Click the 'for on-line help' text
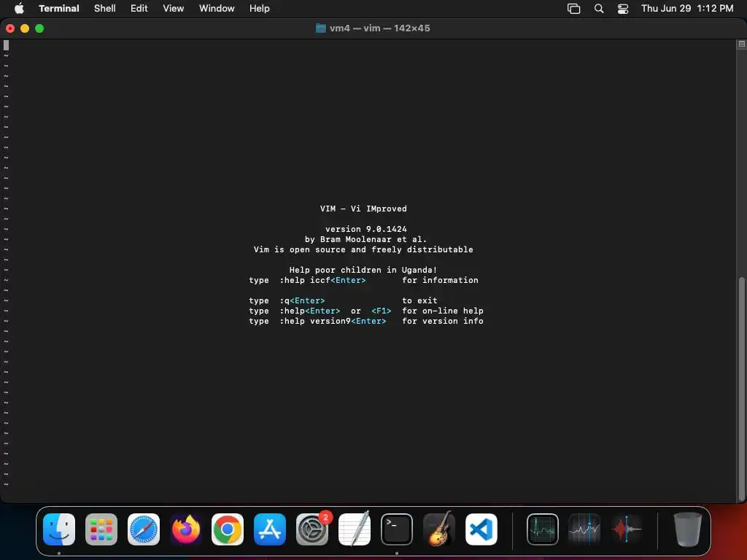747x560 pixels. click(x=443, y=311)
